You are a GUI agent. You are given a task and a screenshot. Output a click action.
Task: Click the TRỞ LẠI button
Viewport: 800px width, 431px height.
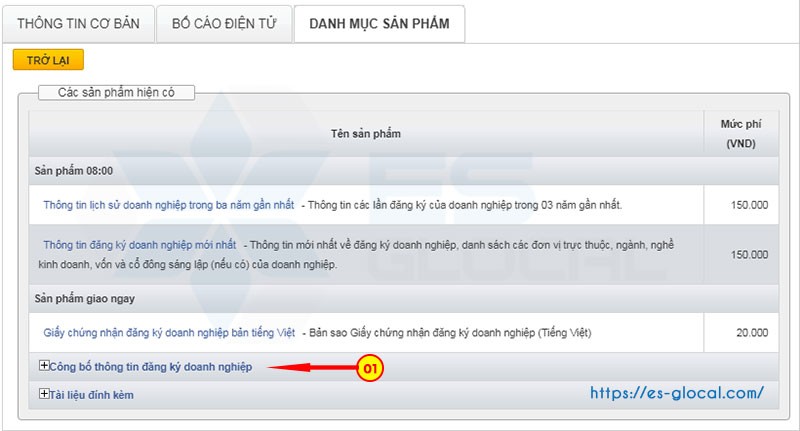point(48,60)
